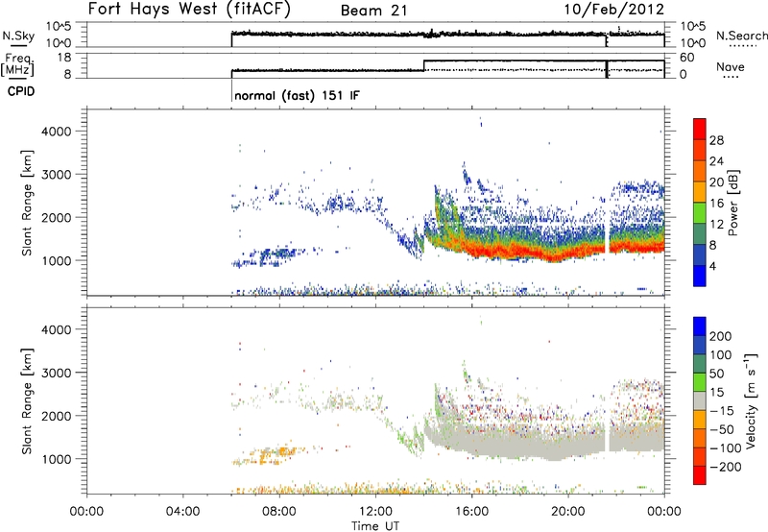Select the 'Time UT' axis title
This screenshot has height=532, width=768.
[x=375, y=526]
